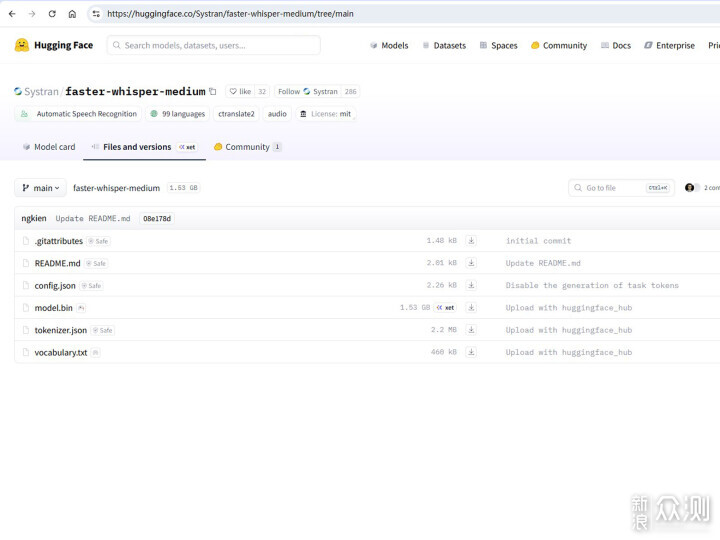
Task: Open Docs in the top navigation
Action: click(616, 45)
